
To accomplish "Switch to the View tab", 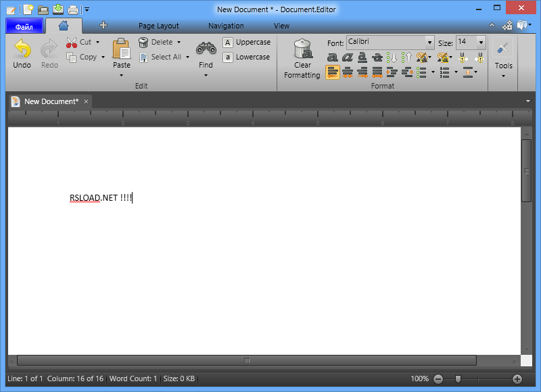I will point(281,26).
